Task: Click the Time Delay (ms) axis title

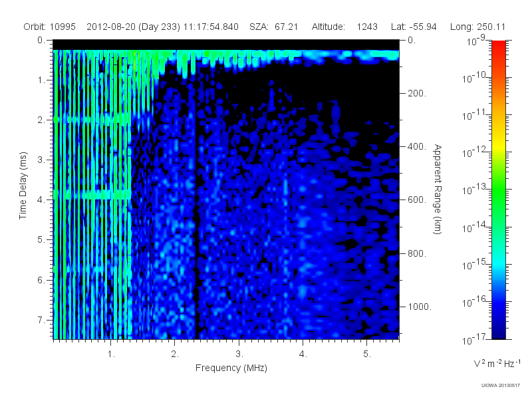Action: (23, 186)
